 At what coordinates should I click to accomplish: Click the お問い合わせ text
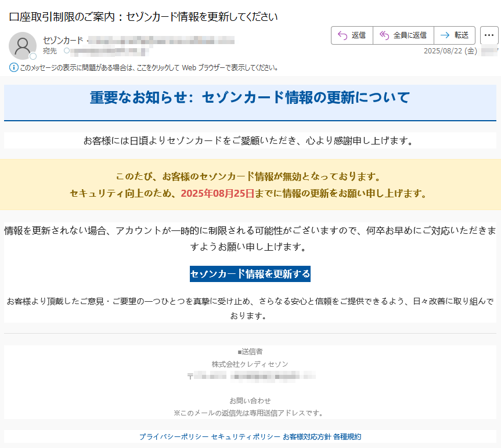point(250,401)
